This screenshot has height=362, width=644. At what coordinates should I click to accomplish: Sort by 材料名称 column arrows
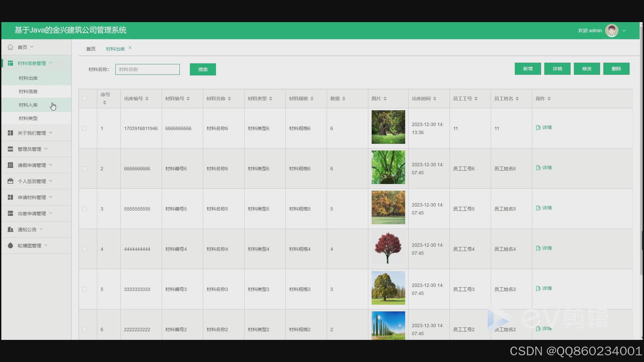click(x=229, y=99)
